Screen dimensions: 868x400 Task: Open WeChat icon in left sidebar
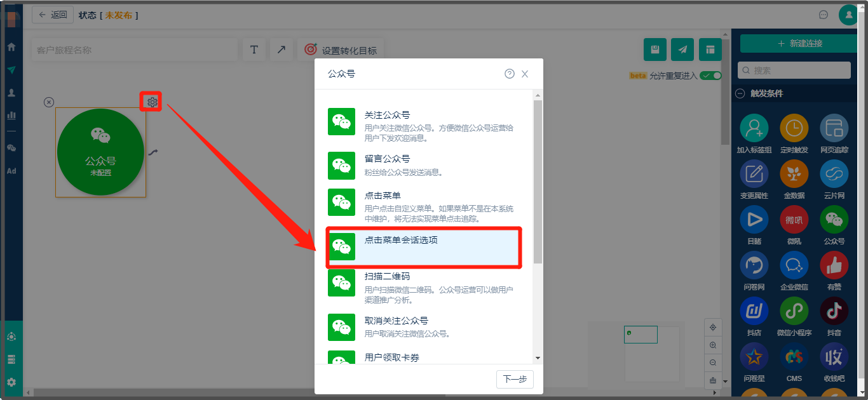(x=11, y=148)
